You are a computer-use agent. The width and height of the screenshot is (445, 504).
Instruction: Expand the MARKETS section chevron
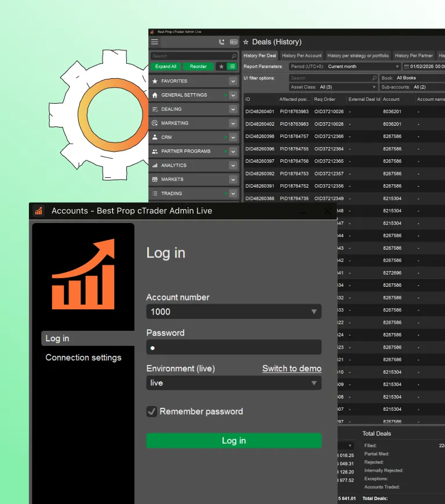tap(233, 180)
